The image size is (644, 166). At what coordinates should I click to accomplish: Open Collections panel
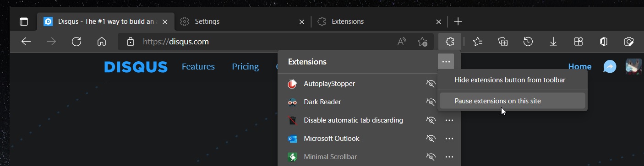[503, 42]
